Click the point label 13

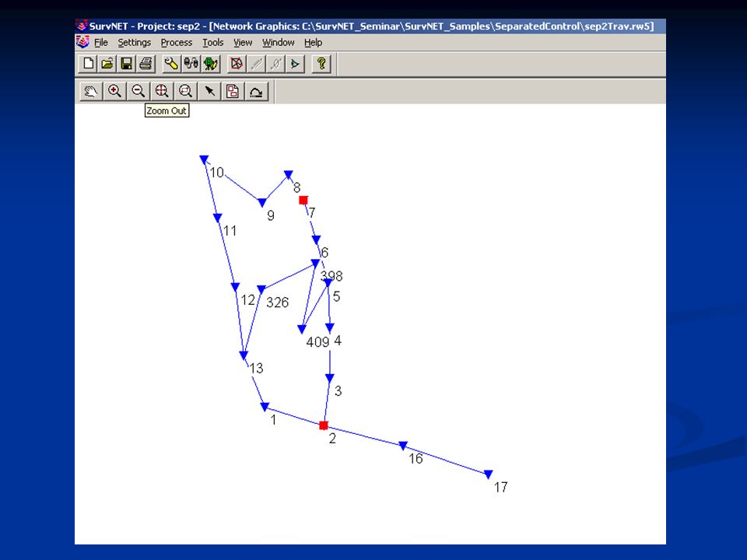(256, 368)
